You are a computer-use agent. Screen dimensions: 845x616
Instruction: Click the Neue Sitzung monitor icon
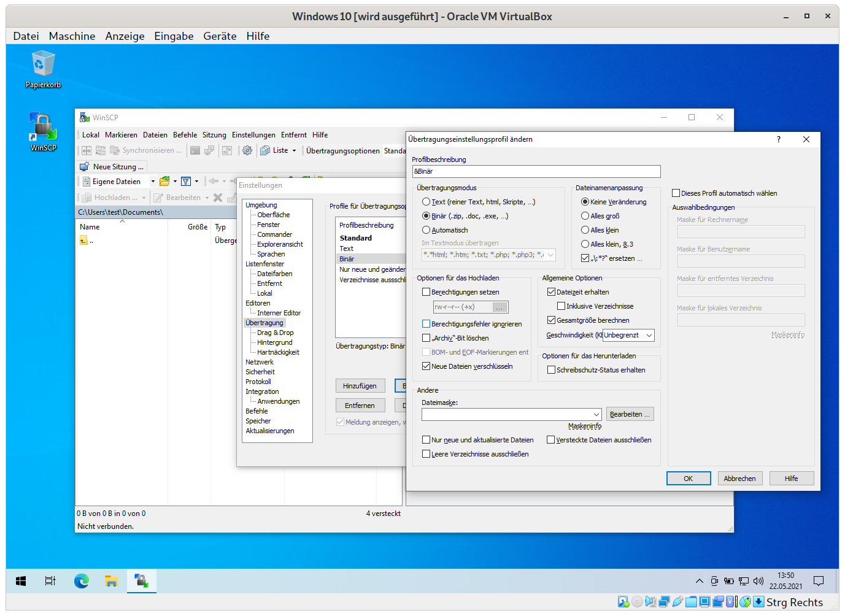point(85,167)
